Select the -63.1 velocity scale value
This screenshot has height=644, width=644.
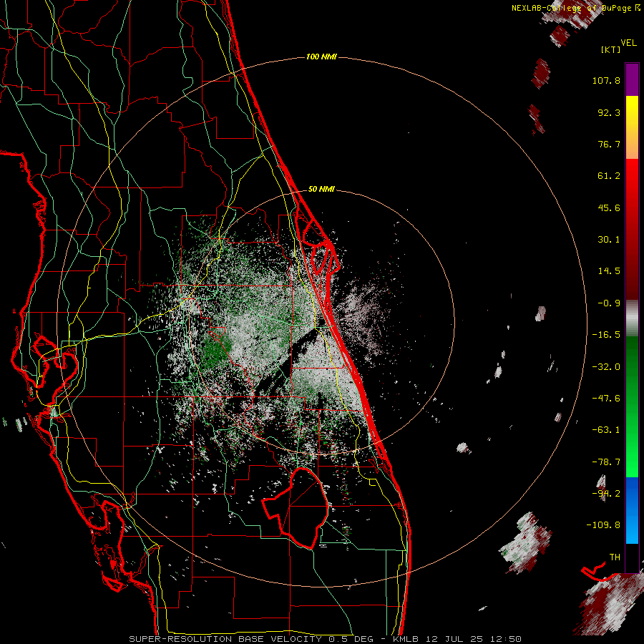606,430
